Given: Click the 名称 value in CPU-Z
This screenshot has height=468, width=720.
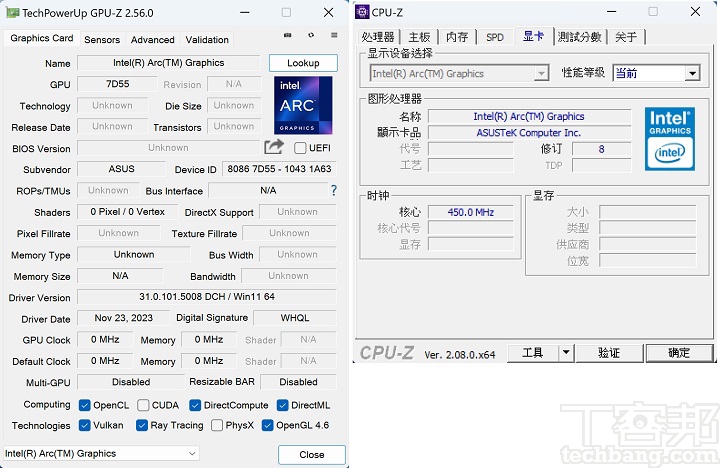Looking at the screenshot, I should tap(529, 117).
